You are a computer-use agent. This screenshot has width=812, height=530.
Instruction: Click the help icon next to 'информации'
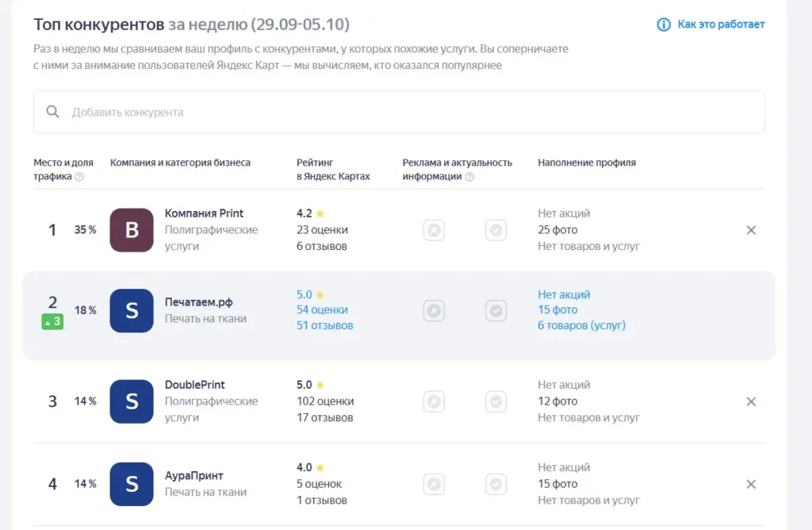click(x=469, y=177)
